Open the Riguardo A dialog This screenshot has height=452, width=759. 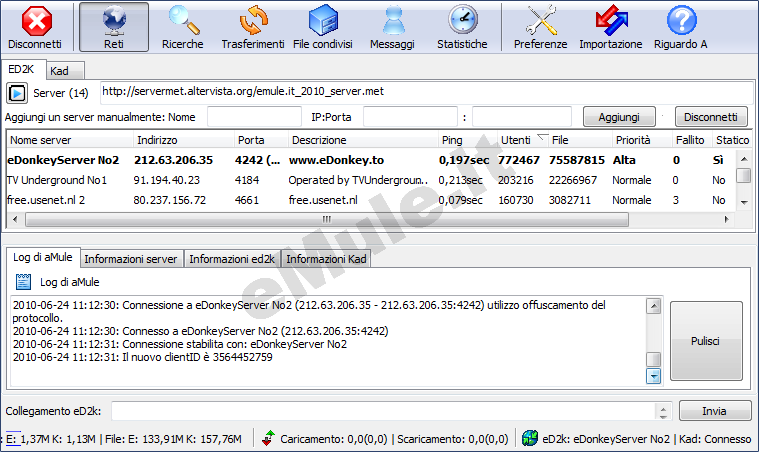[x=681, y=28]
